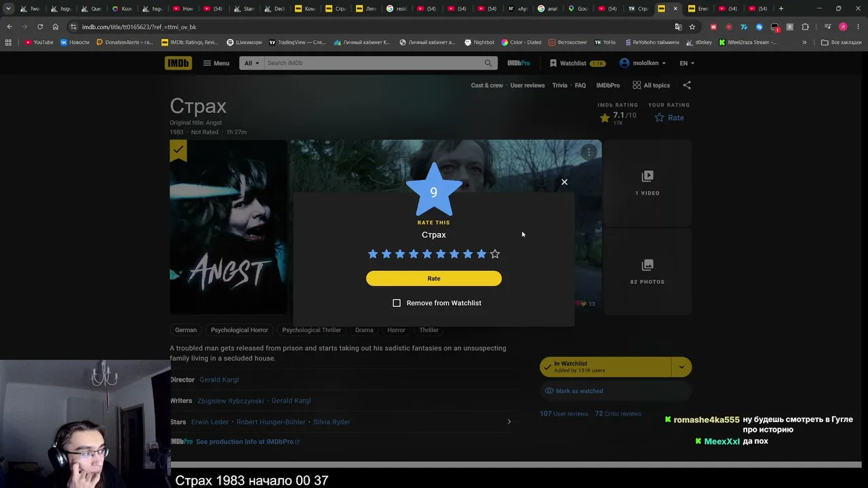Click the Search IMDb input field
The image size is (868, 488).
point(373,63)
